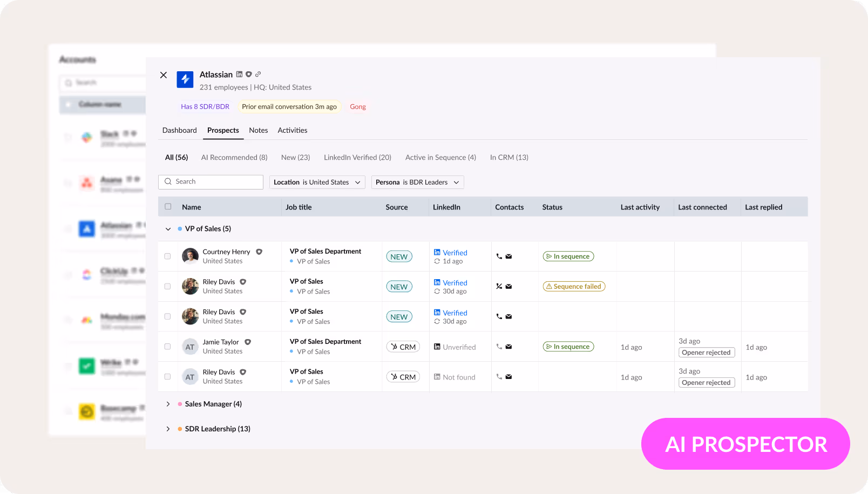This screenshot has height=494, width=868.
Task: Click the email icon in the Not found row
Action: click(508, 377)
